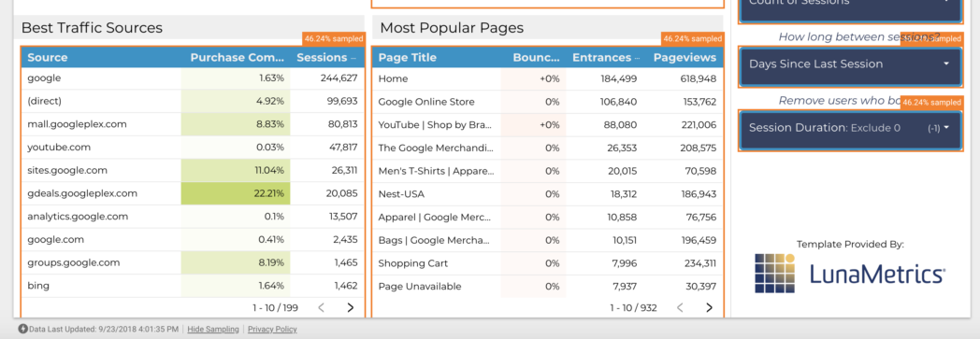The height and width of the screenshot is (339, 980).
Task: Go to previous page of popular pages
Action: coord(680,307)
